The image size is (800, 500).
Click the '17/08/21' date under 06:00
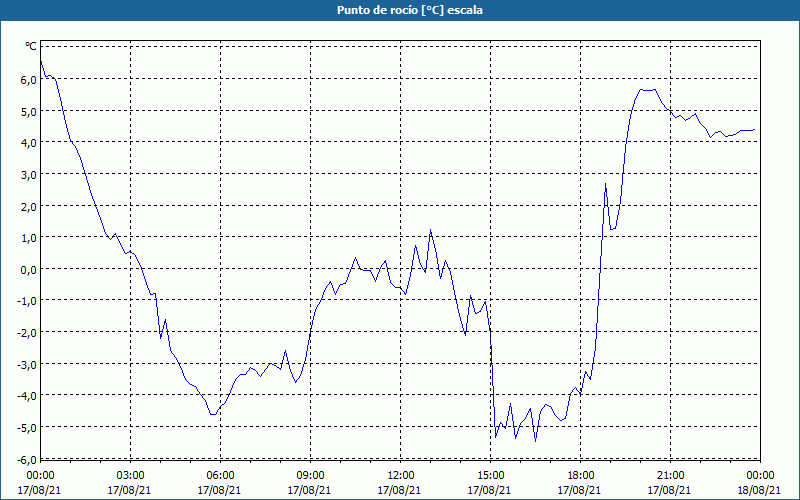(220, 490)
